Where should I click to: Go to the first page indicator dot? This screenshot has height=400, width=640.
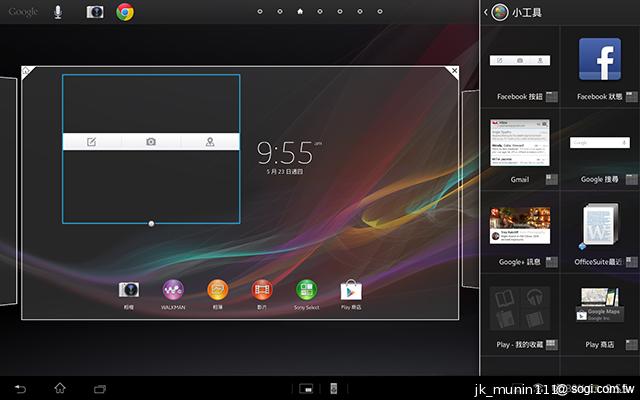[260, 11]
